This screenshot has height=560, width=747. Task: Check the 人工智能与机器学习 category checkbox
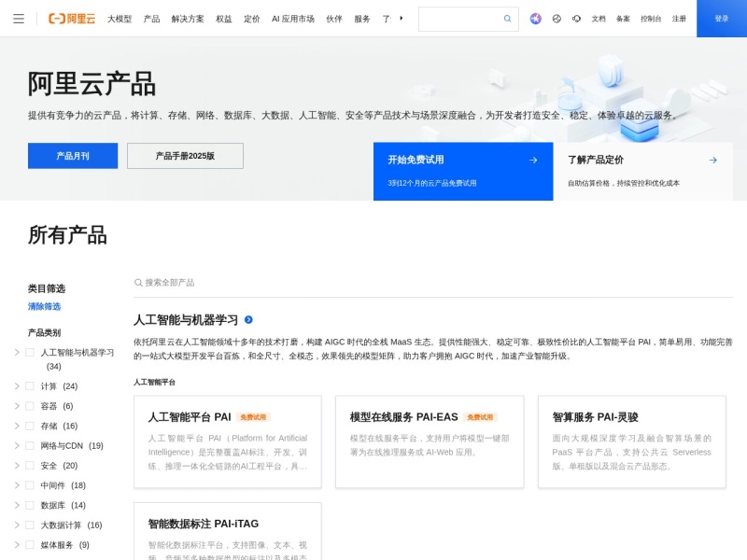pos(30,352)
